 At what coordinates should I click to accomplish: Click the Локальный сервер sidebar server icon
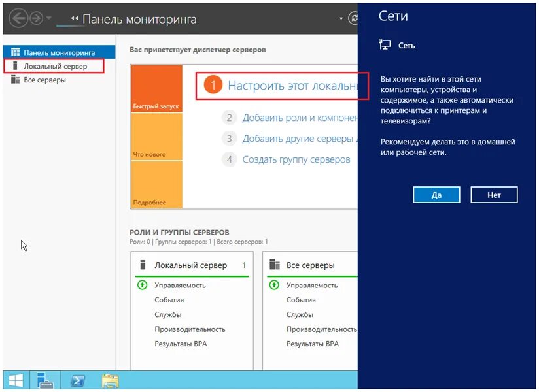point(15,65)
